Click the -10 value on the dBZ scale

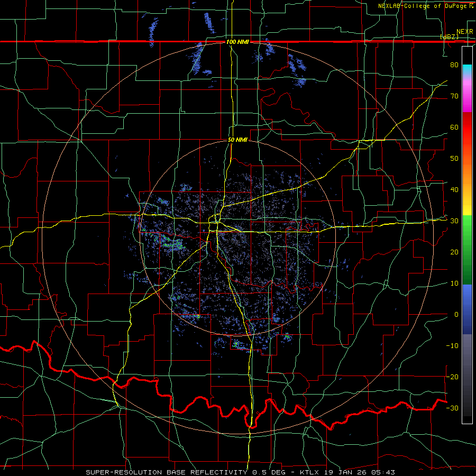tap(452, 345)
